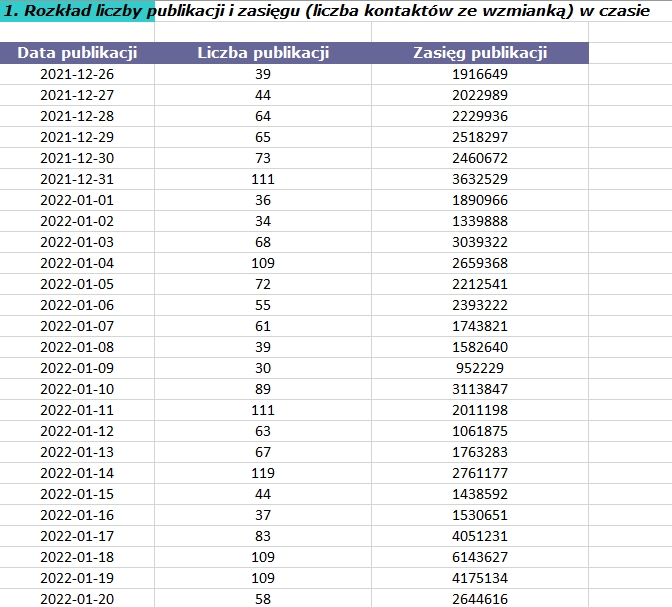Select publication count 73

(x=263, y=158)
